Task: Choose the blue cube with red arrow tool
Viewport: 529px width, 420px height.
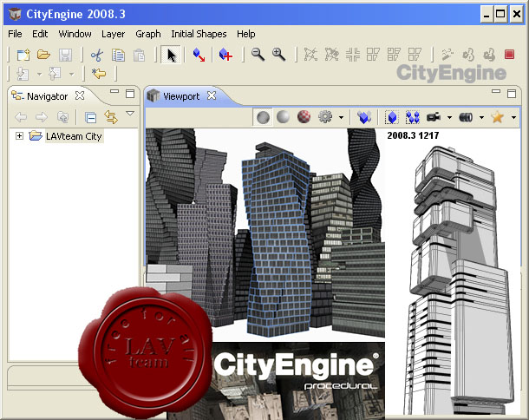Action: pyautogui.click(x=199, y=55)
